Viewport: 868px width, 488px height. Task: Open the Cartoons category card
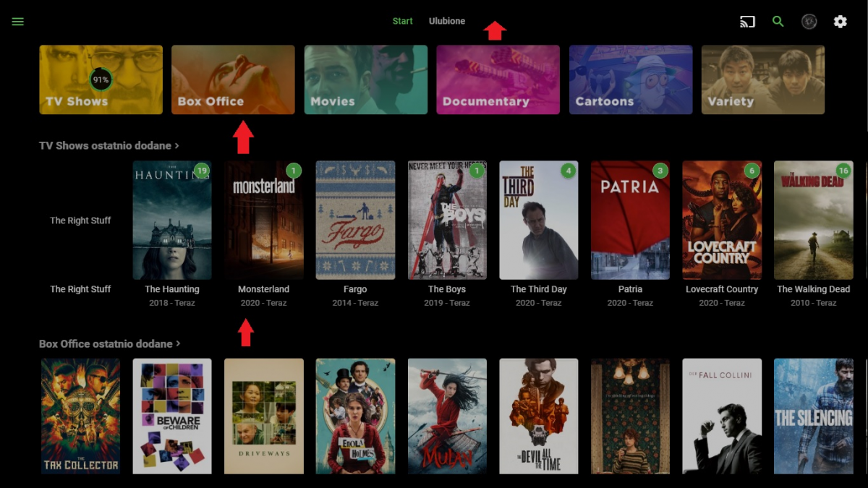point(631,80)
